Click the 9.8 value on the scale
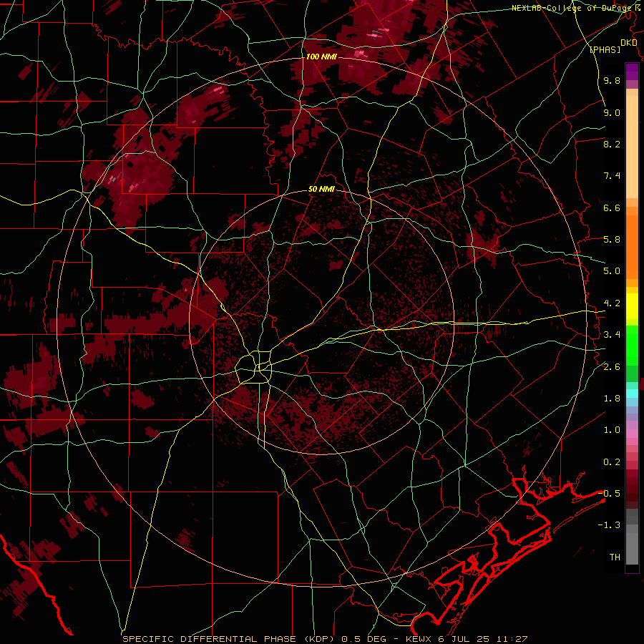The height and width of the screenshot is (644, 644). pyautogui.click(x=612, y=81)
